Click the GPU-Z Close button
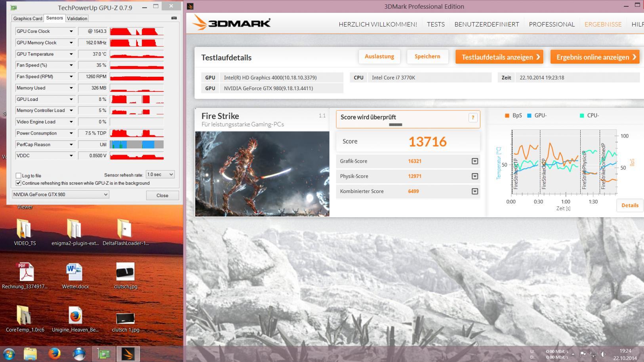Image resolution: width=644 pixels, height=362 pixels. pos(162,195)
